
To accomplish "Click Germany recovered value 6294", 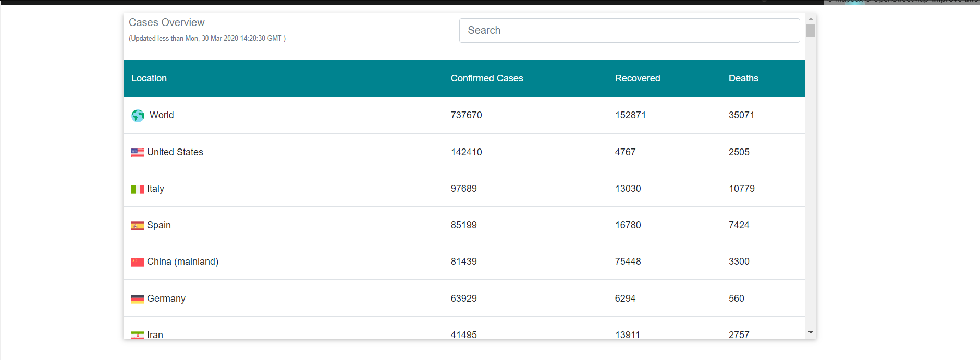I will (x=625, y=299).
